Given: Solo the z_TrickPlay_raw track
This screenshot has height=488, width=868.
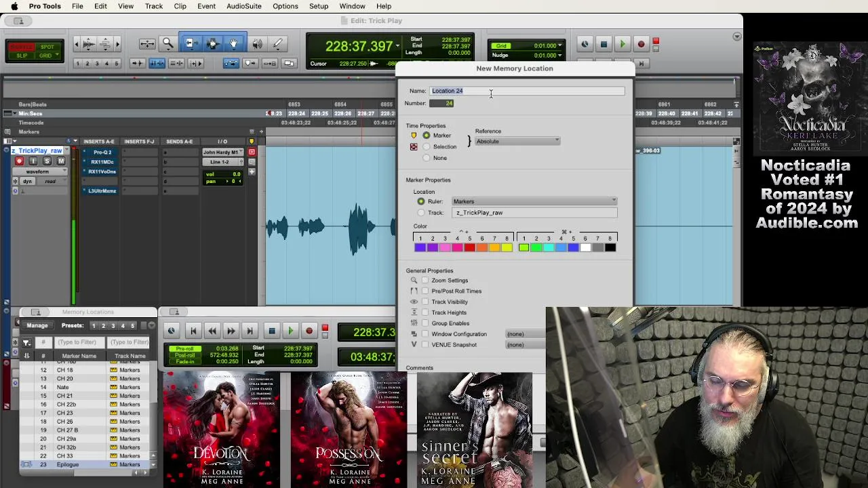Looking at the screenshot, I should coord(47,161).
